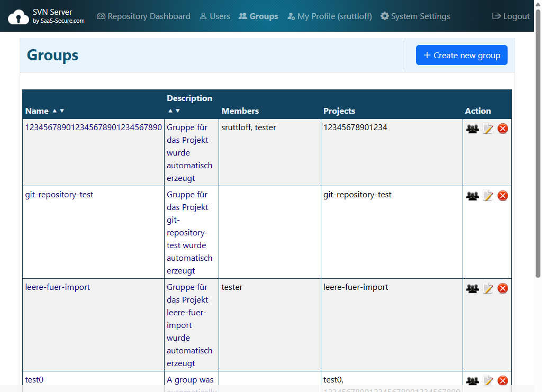Click the edit pencil icon on the test0 row
The width and height of the screenshot is (542, 392).
(487, 380)
